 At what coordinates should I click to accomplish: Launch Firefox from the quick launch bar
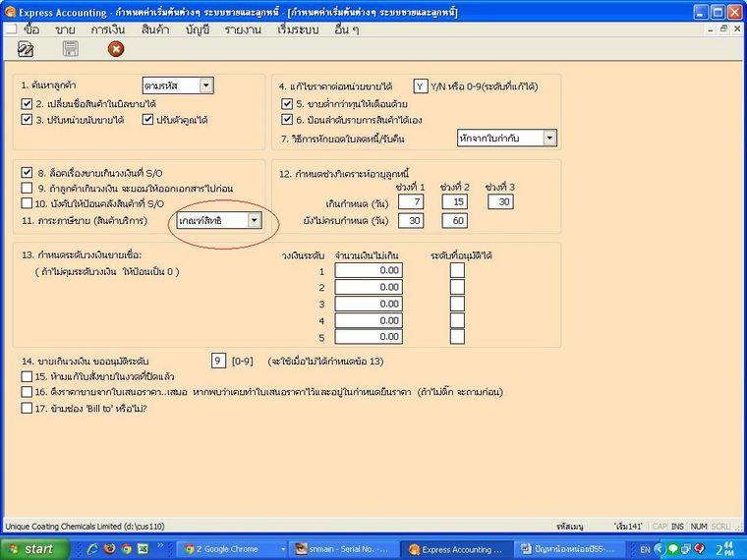[109, 549]
